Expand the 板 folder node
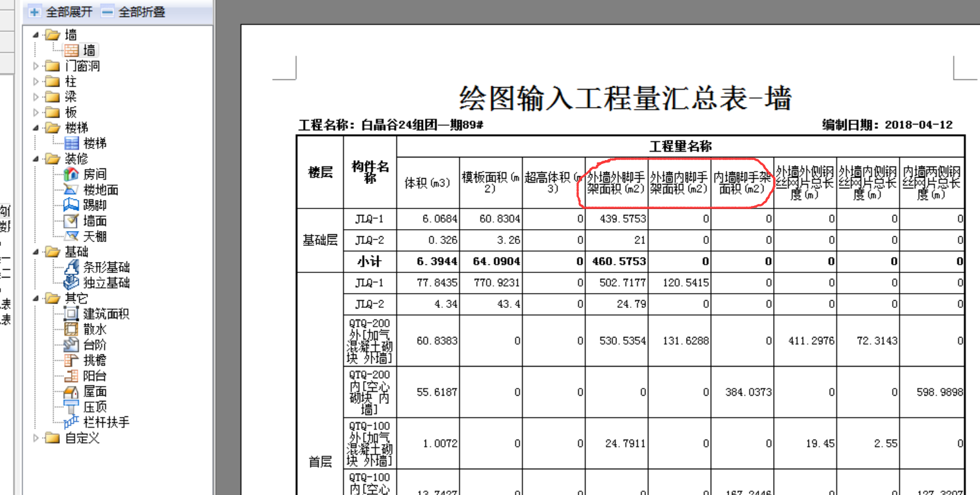980x495 pixels. (35, 112)
